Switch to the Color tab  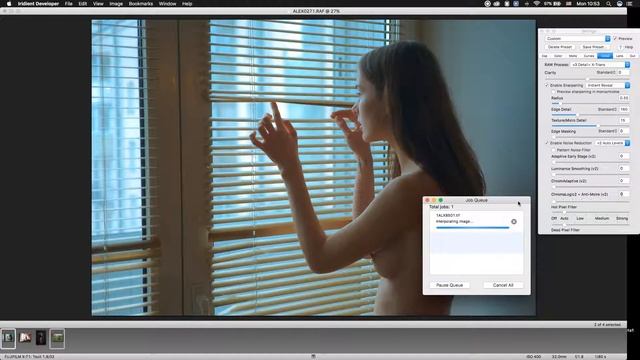(x=558, y=56)
